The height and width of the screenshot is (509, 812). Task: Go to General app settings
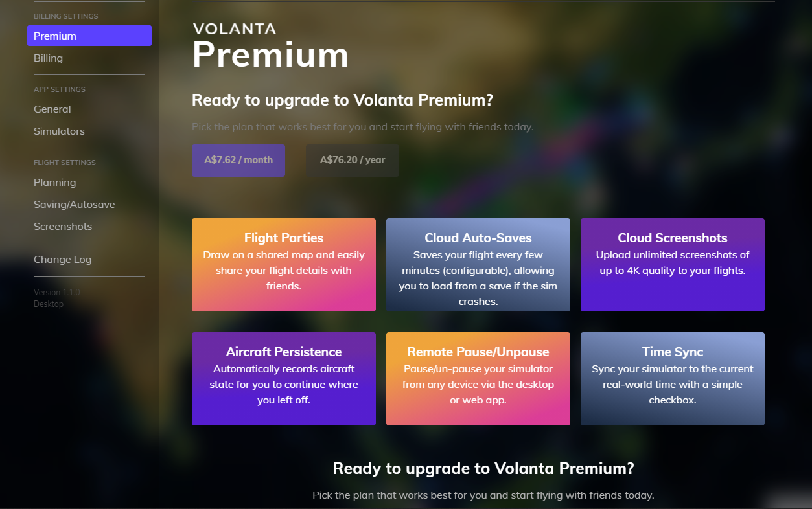(52, 109)
